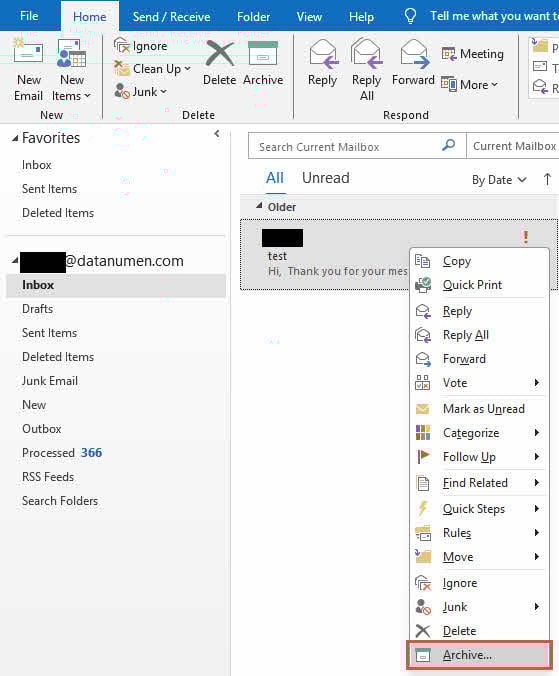Open the Clean Up dropdown
Viewport: 559px width, 676px height.
point(187,69)
